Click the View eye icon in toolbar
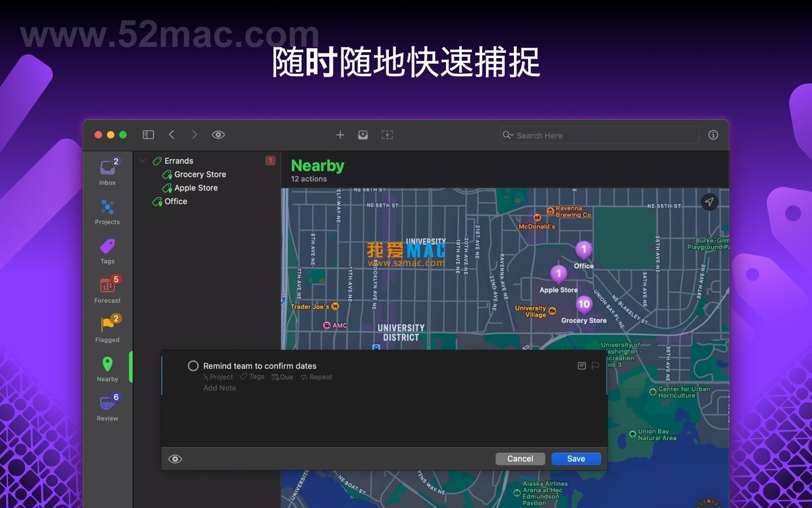The width and height of the screenshot is (812, 508). (x=218, y=135)
